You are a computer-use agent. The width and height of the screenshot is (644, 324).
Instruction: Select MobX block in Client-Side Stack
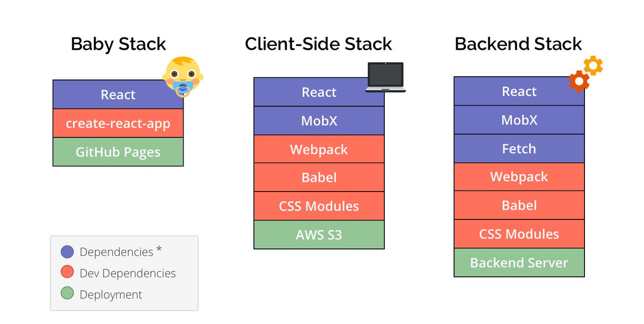click(319, 121)
